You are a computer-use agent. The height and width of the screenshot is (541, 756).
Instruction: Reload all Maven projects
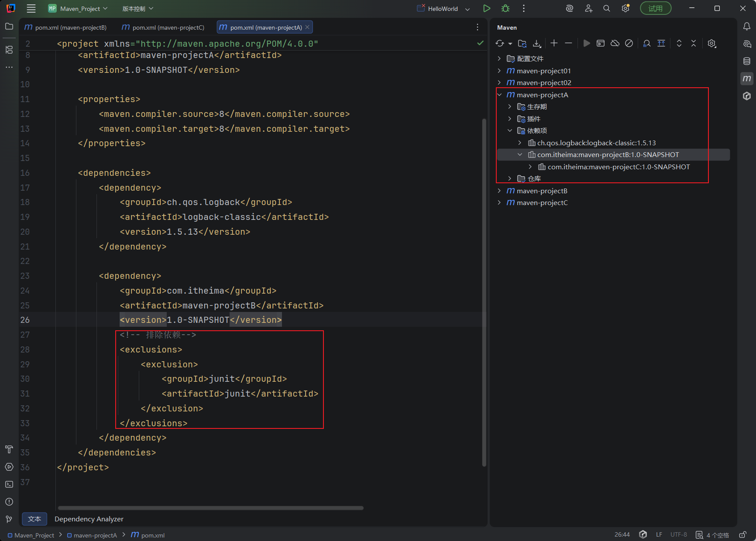coord(500,43)
